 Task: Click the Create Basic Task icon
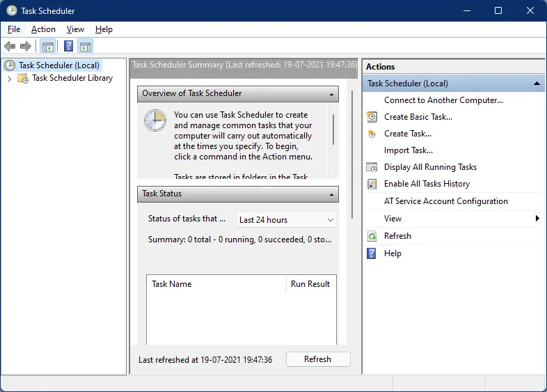pos(372,117)
